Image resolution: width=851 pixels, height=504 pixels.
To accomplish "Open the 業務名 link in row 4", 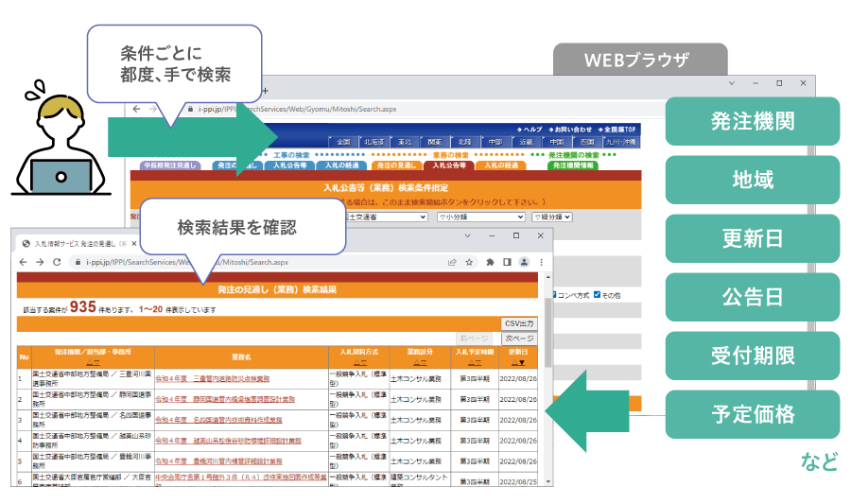I will pos(228,441).
